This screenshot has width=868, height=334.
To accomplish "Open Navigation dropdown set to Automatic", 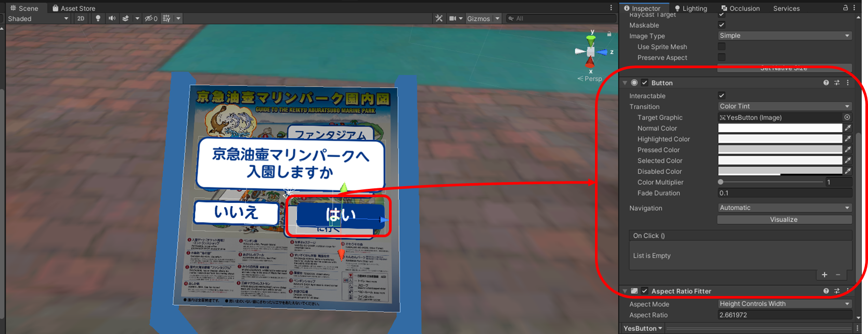I will click(x=784, y=208).
